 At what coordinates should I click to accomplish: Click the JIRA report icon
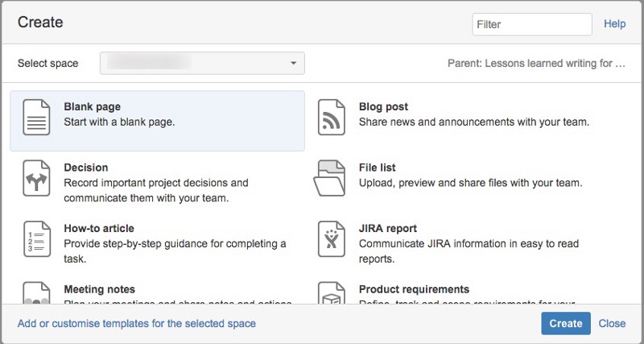click(x=332, y=240)
